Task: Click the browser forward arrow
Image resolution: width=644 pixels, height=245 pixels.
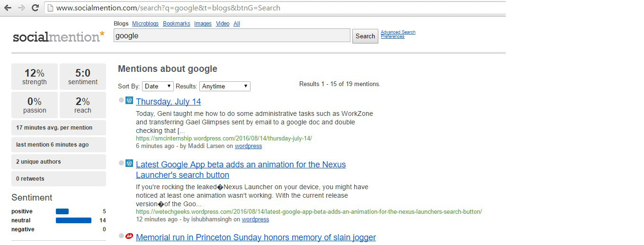Action: (21, 8)
